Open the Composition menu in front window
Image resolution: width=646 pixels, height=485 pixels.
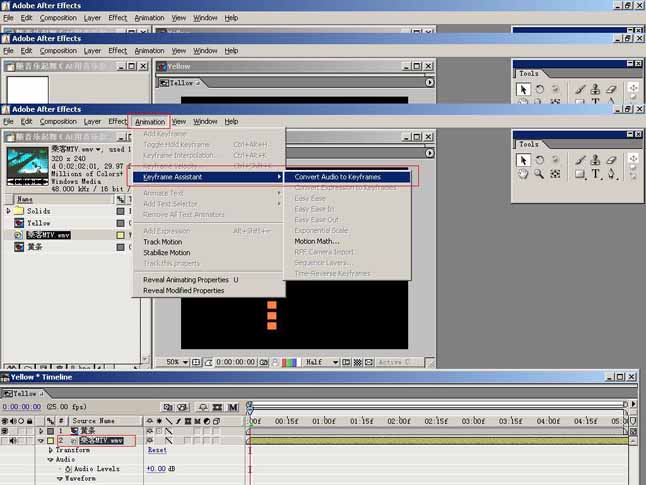point(58,122)
